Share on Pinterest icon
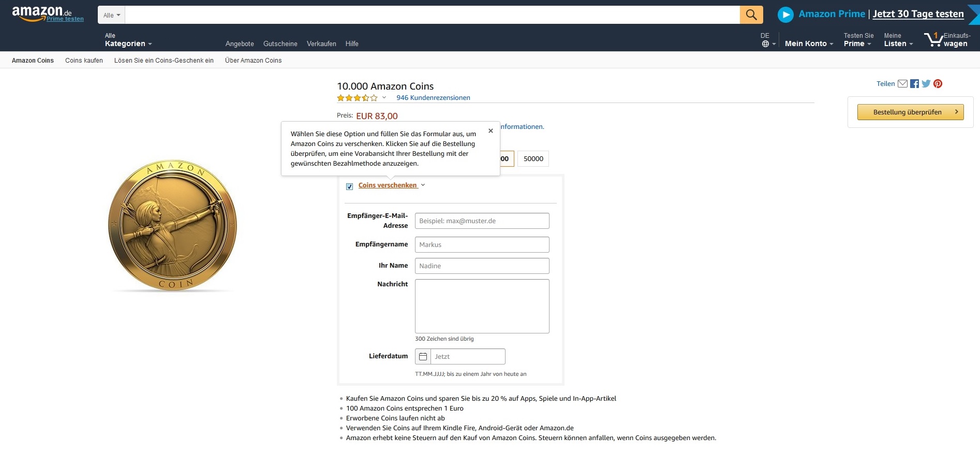This screenshot has height=452, width=980. pos(938,84)
